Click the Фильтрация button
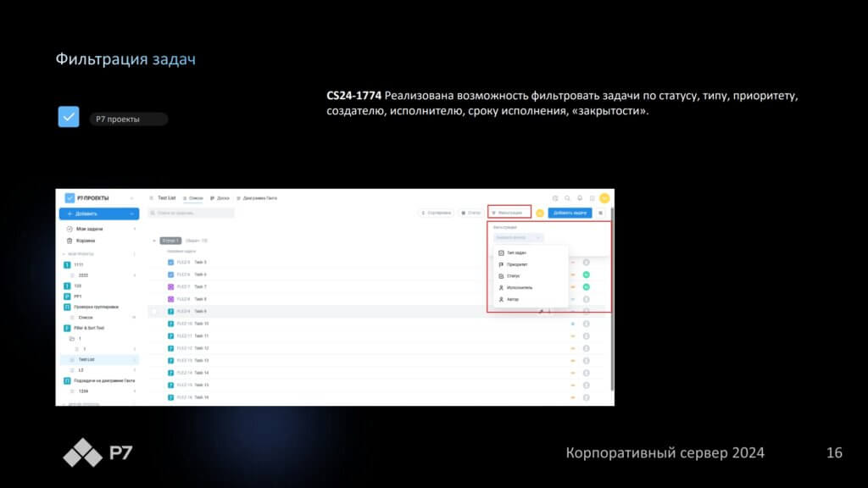 pyautogui.click(x=509, y=213)
